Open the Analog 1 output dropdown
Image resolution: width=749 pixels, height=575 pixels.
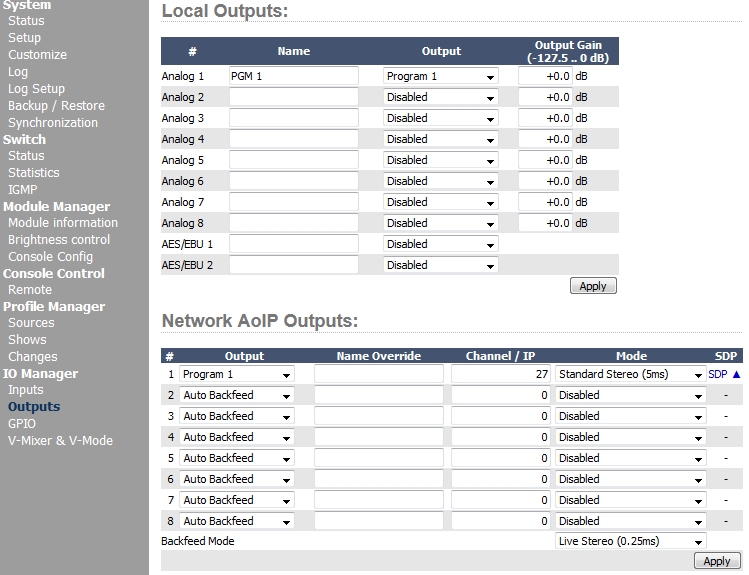[440, 76]
